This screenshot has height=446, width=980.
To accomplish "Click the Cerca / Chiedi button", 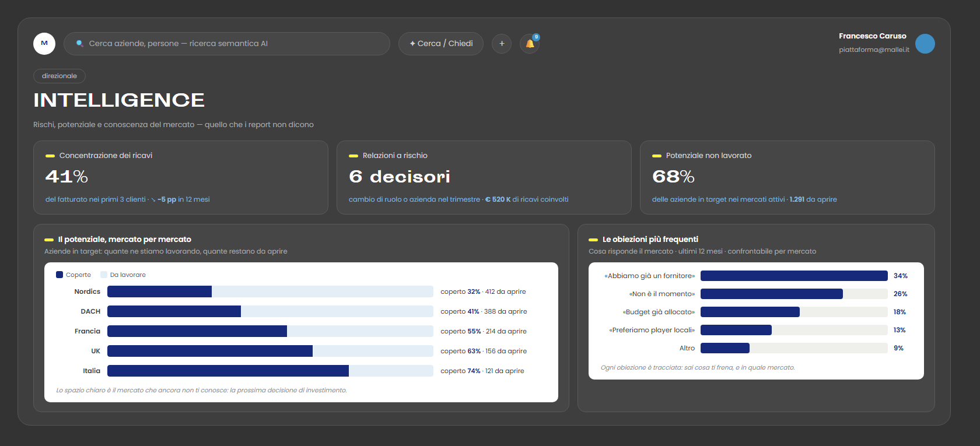I will point(441,44).
